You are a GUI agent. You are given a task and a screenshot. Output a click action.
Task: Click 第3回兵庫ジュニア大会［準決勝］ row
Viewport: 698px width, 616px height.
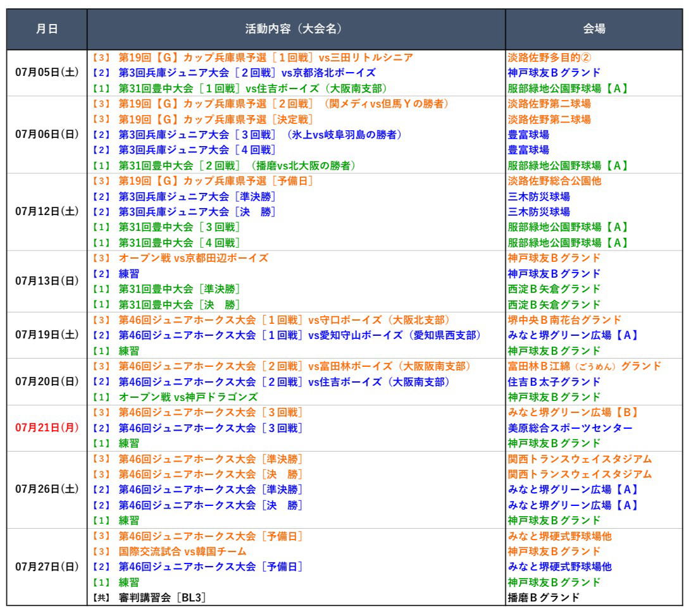184,196
